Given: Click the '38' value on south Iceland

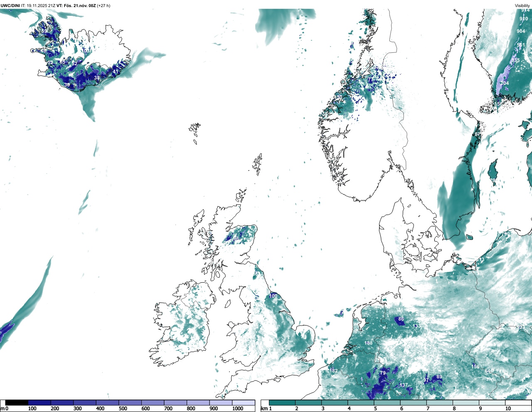Looking at the screenshot, I should tap(97, 78).
